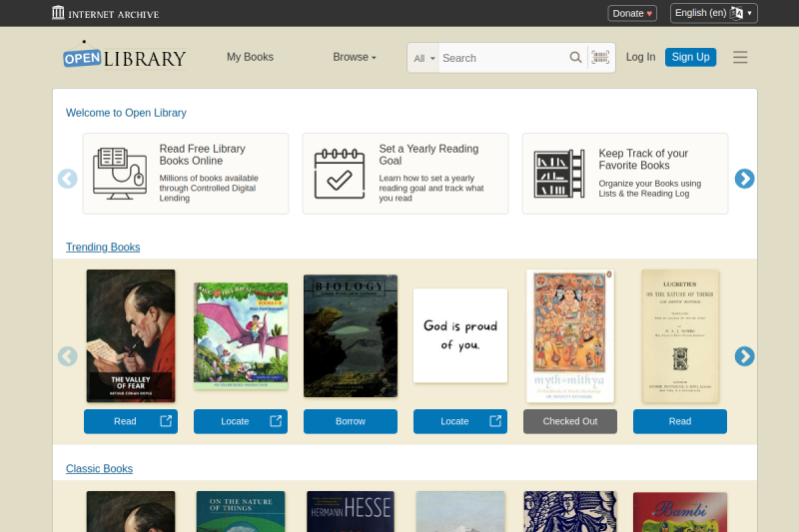Click Locate under God is proud of you

coord(460,421)
